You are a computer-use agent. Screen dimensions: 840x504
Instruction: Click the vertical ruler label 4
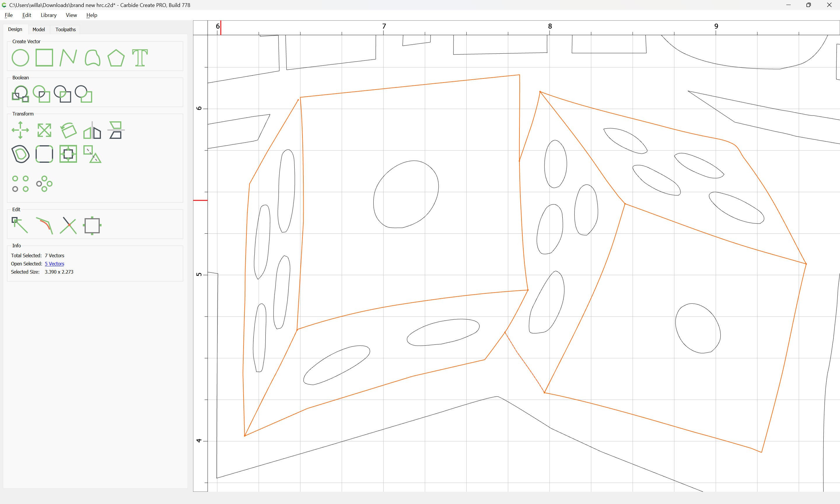click(x=199, y=440)
